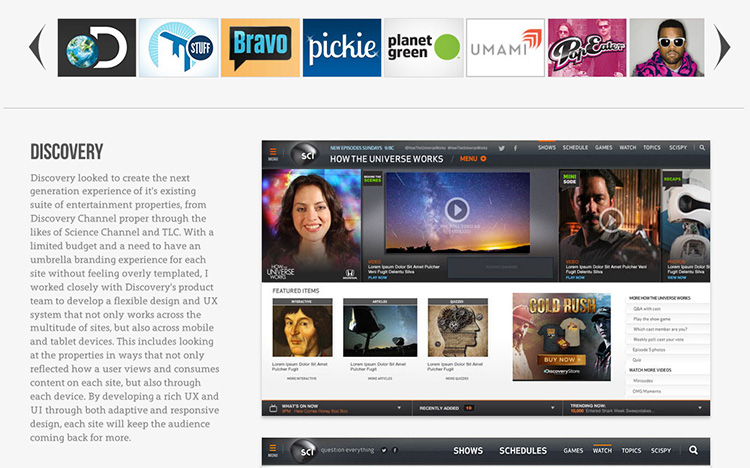Click the search magnifier in the bottom header
The width and height of the screenshot is (750, 468).
694,450
